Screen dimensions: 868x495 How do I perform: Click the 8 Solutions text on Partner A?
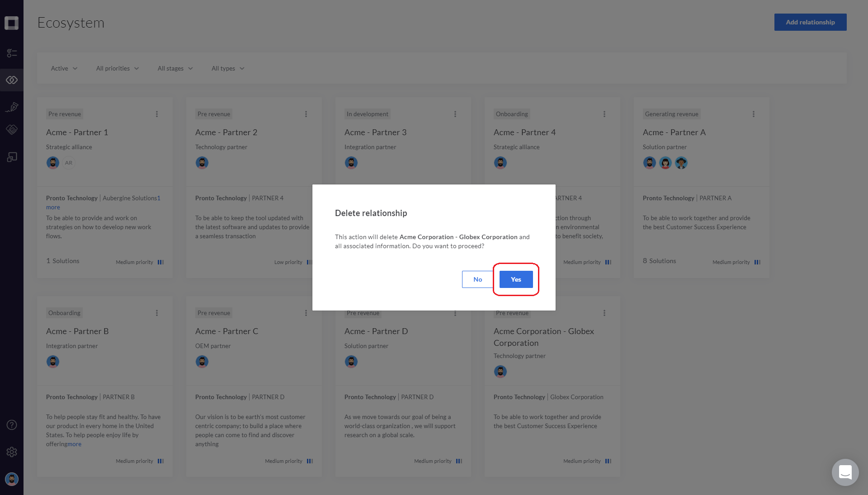[660, 261]
